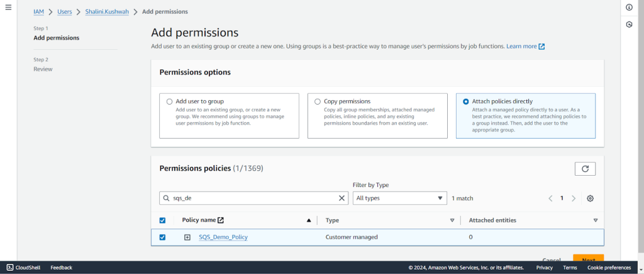Clear the sqs_de search text
Image resolution: width=644 pixels, height=274 pixels.
click(x=341, y=198)
